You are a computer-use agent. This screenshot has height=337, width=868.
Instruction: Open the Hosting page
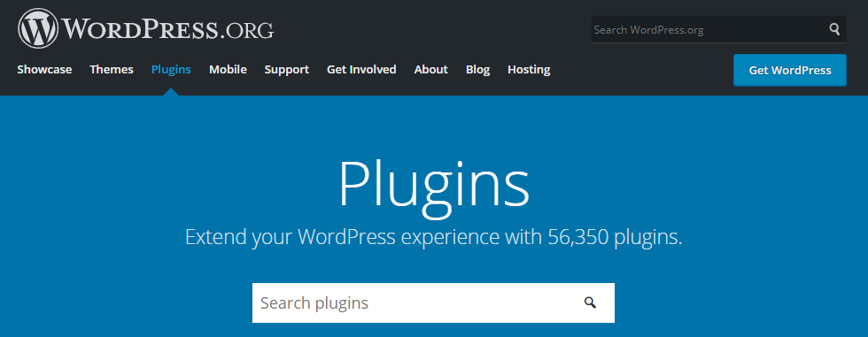point(529,70)
